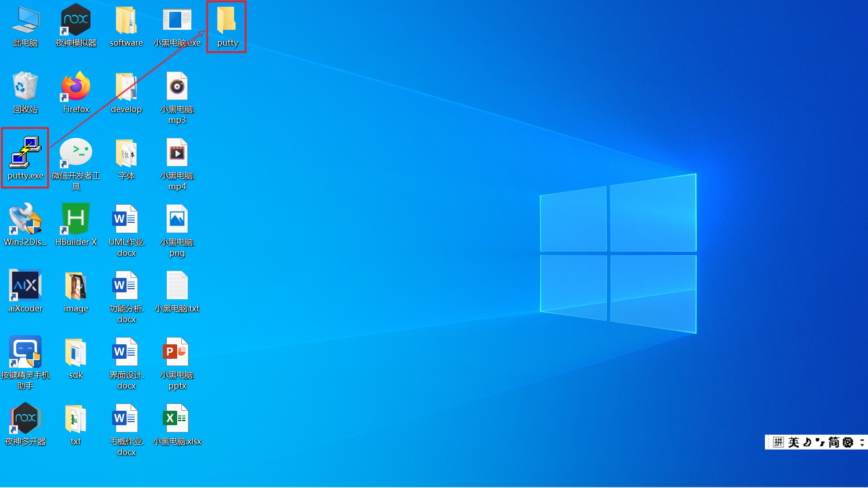Select the 夜神模拟器 Nox icon
This screenshot has height=488, width=868.
click(x=75, y=20)
